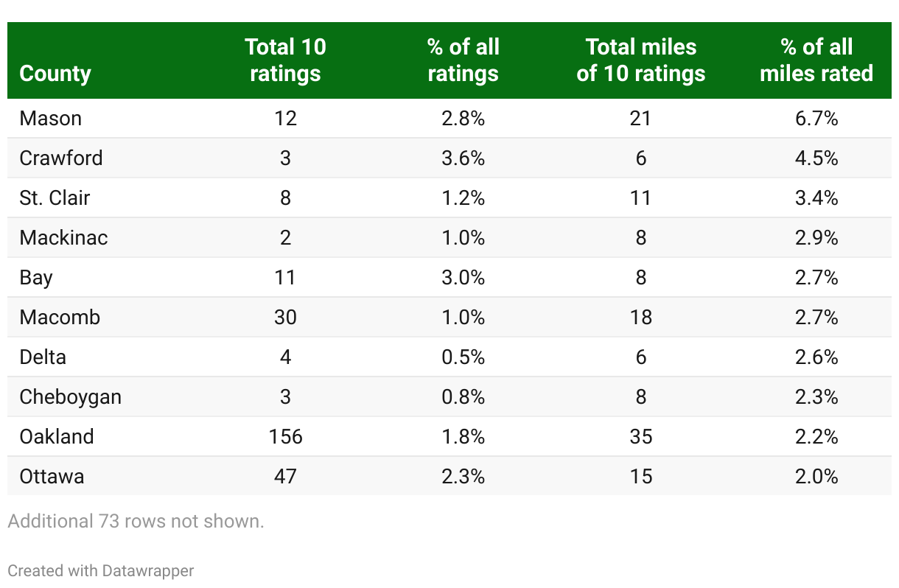Select Crawford's 3.6% of all ratings cell

pyautogui.click(x=463, y=158)
